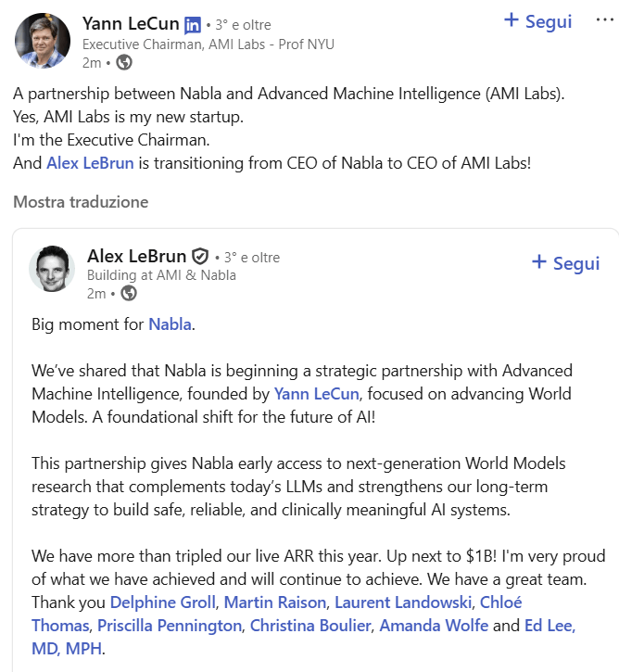Image resolution: width=619 pixels, height=672 pixels.
Task: Open Laurent Landowski's tagged profile
Action: (403, 602)
